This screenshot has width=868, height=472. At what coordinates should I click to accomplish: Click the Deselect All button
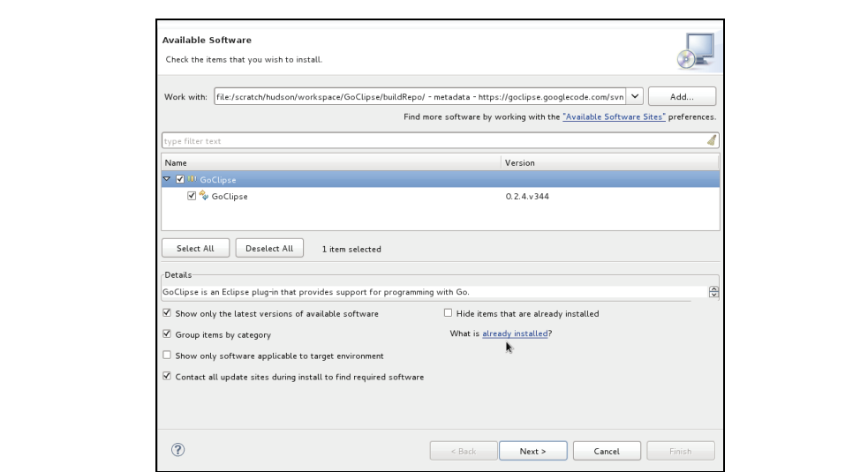pos(269,249)
